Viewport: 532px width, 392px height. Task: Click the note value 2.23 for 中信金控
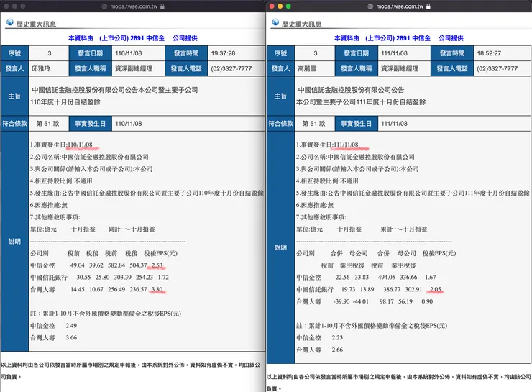pos(337,338)
